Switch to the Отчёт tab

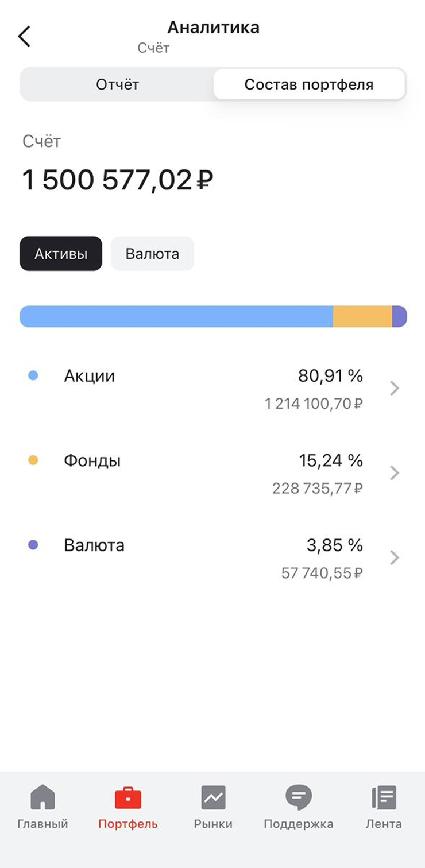pos(117,85)
